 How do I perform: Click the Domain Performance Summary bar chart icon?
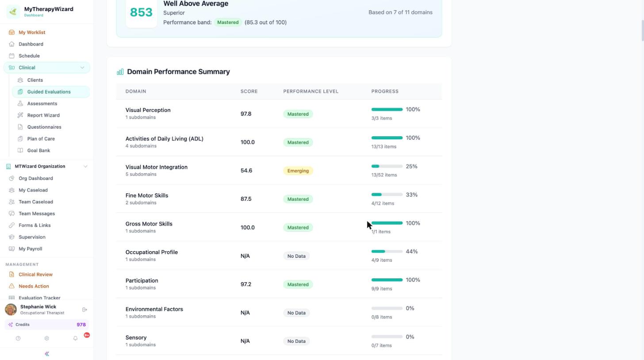(x=120, y=72)
